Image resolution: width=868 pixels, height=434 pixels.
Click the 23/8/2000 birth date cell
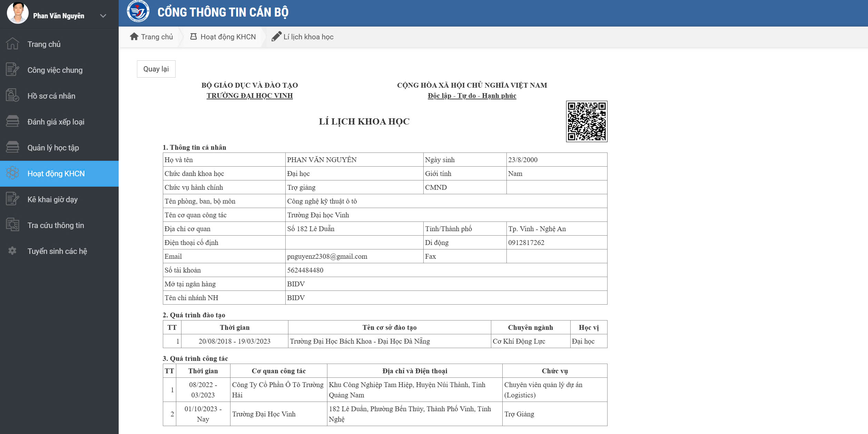tap(557, 160)
